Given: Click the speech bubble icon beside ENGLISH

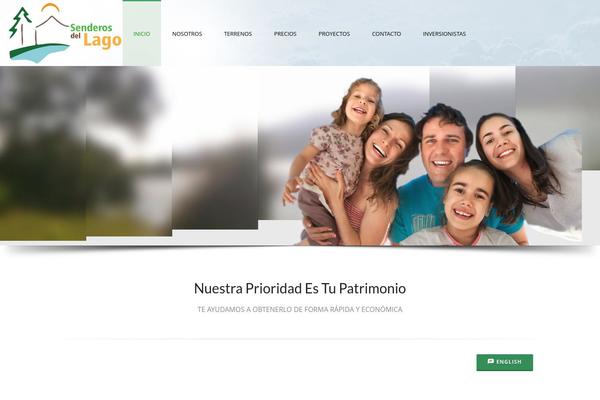Looking at the screenshot, I should (491, 361).
